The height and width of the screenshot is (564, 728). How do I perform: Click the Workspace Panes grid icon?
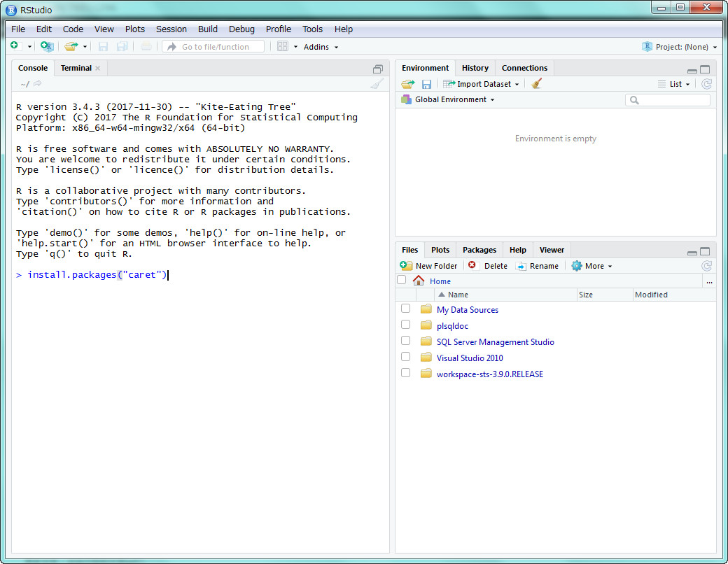click(282, 46)
